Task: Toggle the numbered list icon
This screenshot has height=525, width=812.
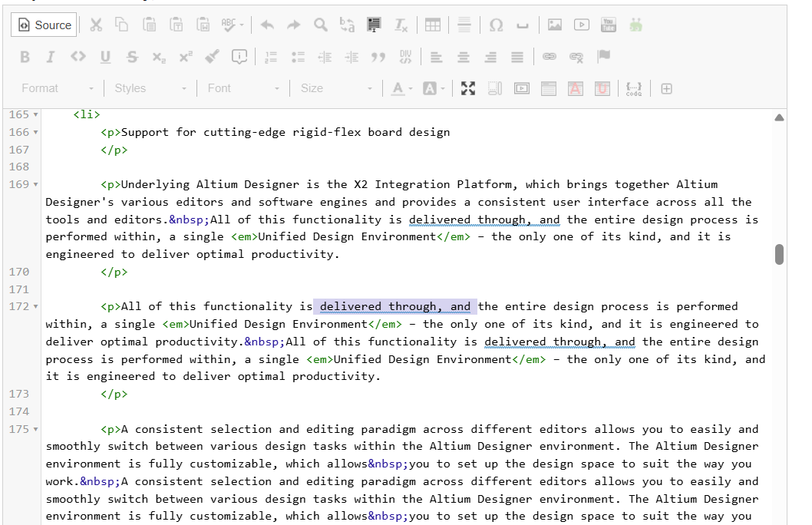Action: pos(271,57)
